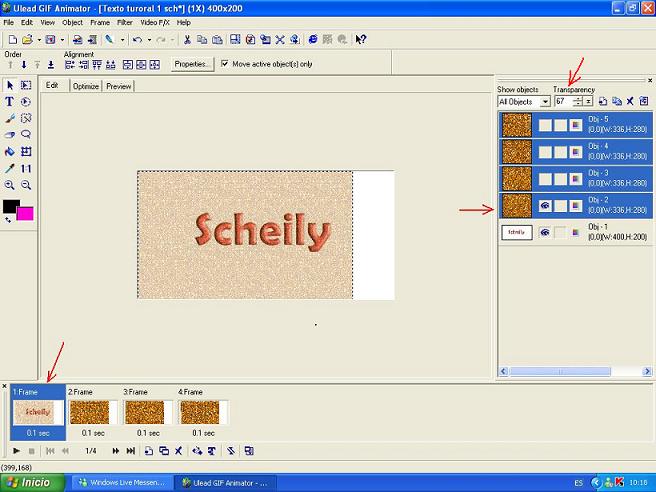This screenshot has width=656, height=492.
Task: Show Obj-4 via its visibility box
Action: [545, 152]
